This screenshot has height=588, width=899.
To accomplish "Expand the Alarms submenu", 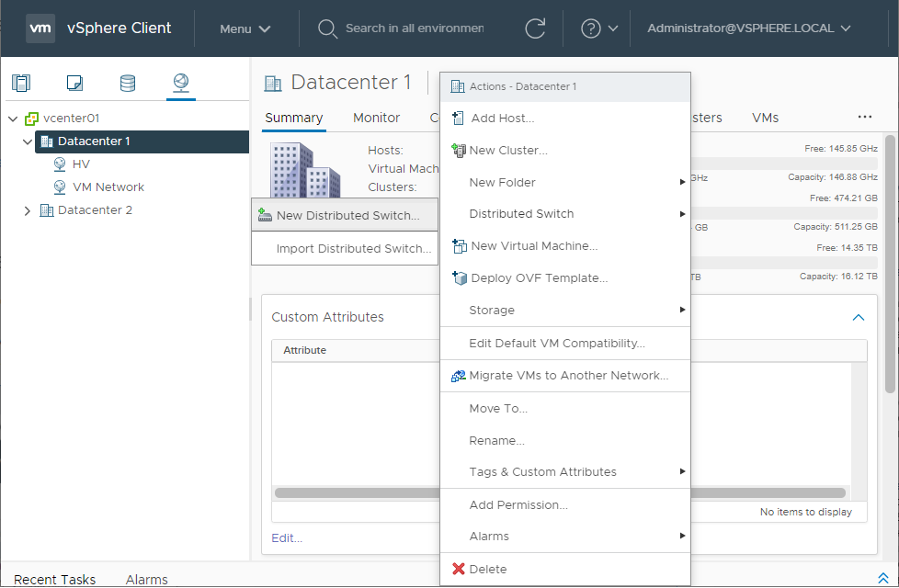I will click(x=564, y=536).
